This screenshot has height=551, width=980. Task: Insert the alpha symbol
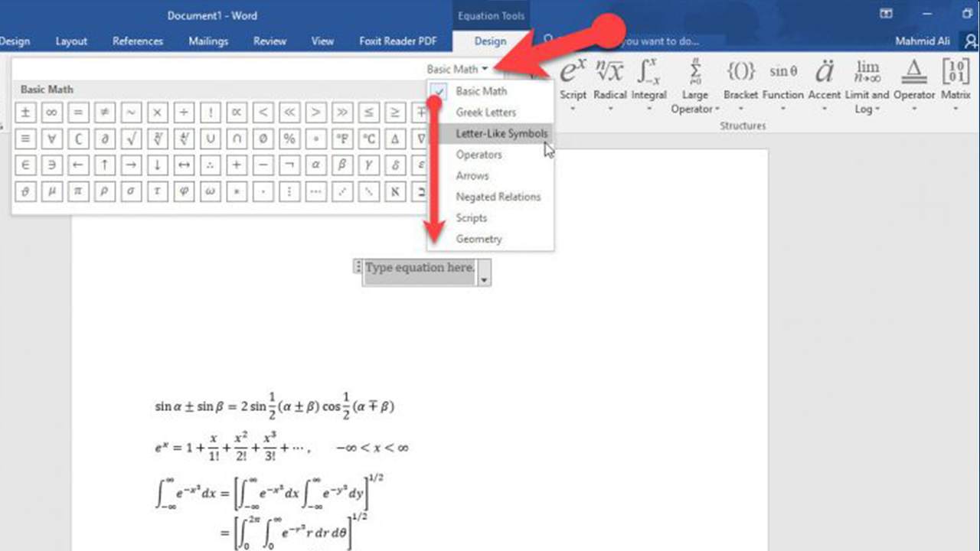315,165
